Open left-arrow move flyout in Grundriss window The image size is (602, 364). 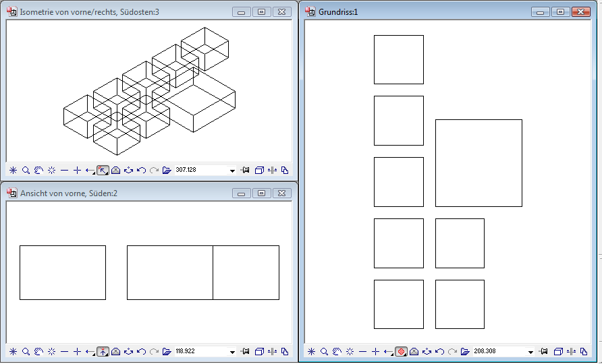[x=388, y=351]
